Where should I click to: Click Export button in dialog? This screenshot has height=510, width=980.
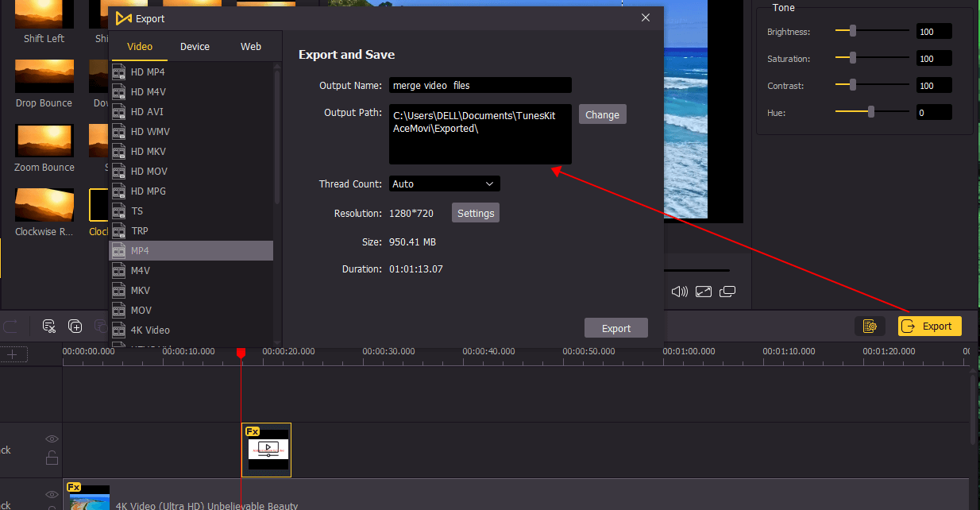[x=616, y=328]
